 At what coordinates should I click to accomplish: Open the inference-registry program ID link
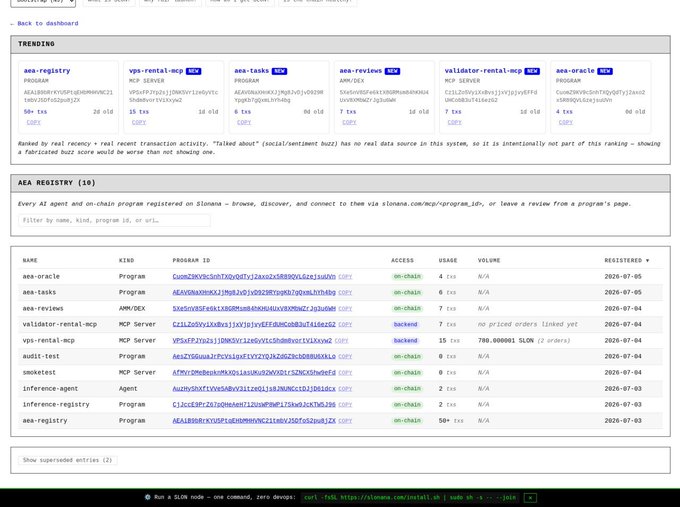(x=254, y=405)
